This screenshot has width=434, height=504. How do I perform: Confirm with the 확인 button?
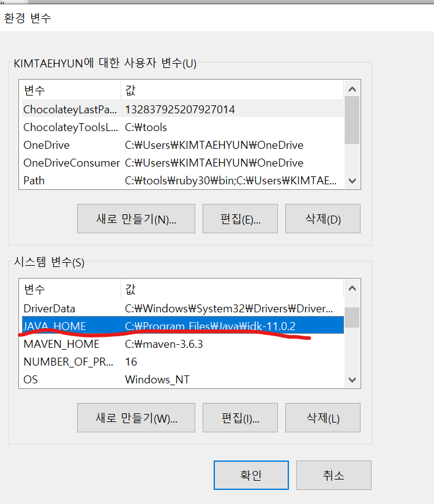coord(251,475)
